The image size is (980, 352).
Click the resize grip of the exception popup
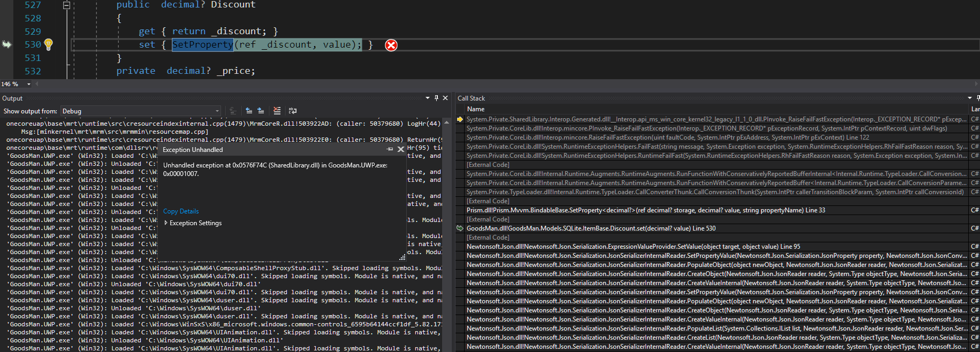[x=402, y=257]
